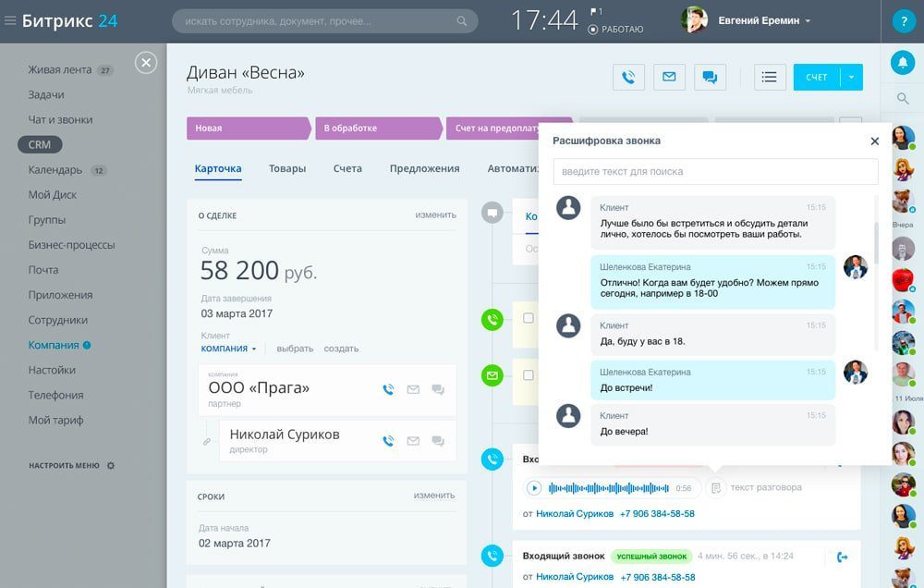Click the email envelope icon in deal header

(669, 78)
